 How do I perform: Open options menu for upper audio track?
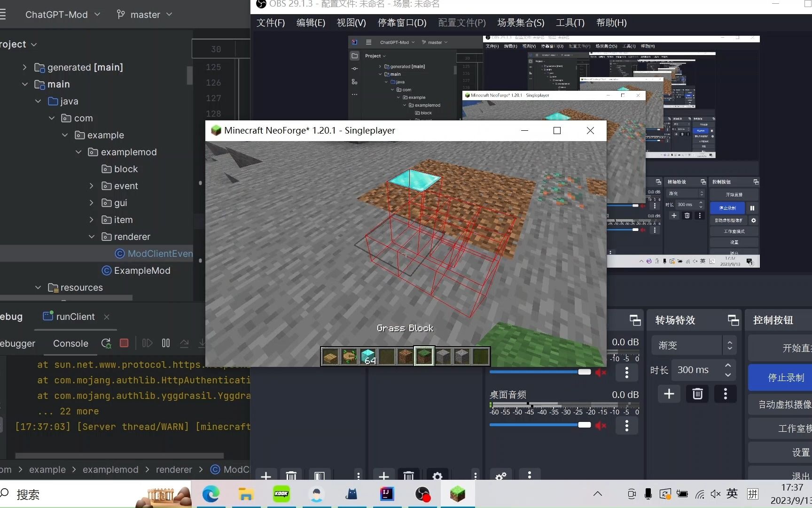626,373
